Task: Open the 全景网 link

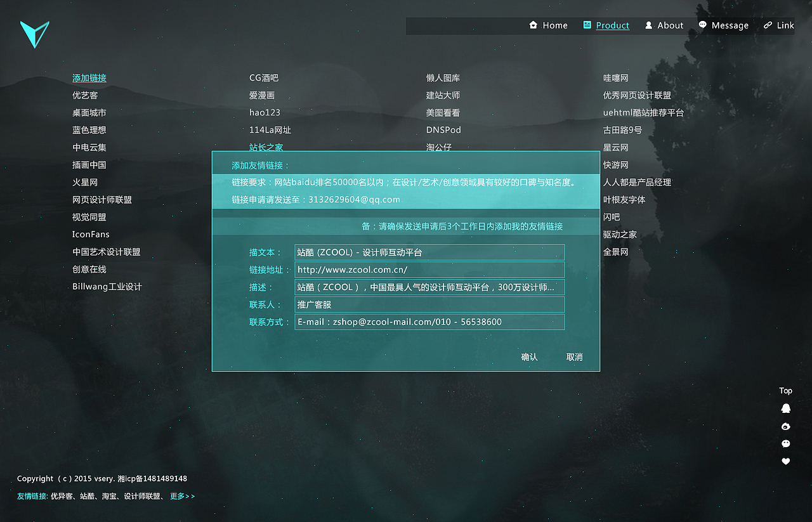Action: coord(616,252)
